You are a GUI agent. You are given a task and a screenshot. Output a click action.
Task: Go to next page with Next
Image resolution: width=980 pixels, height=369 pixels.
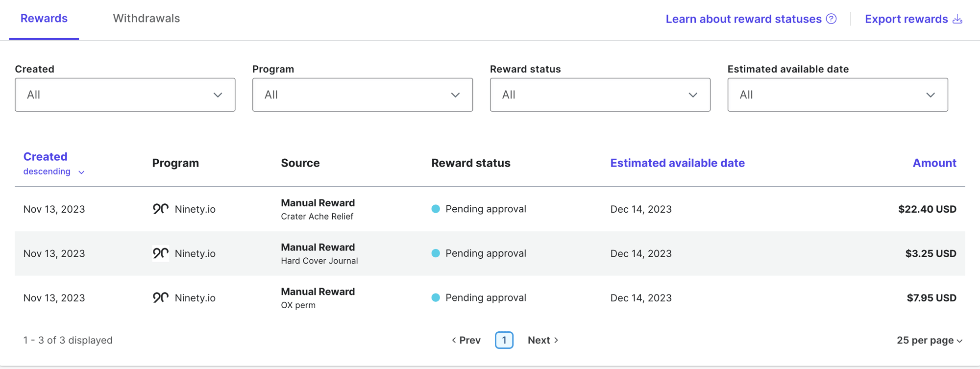coord(543,340)
